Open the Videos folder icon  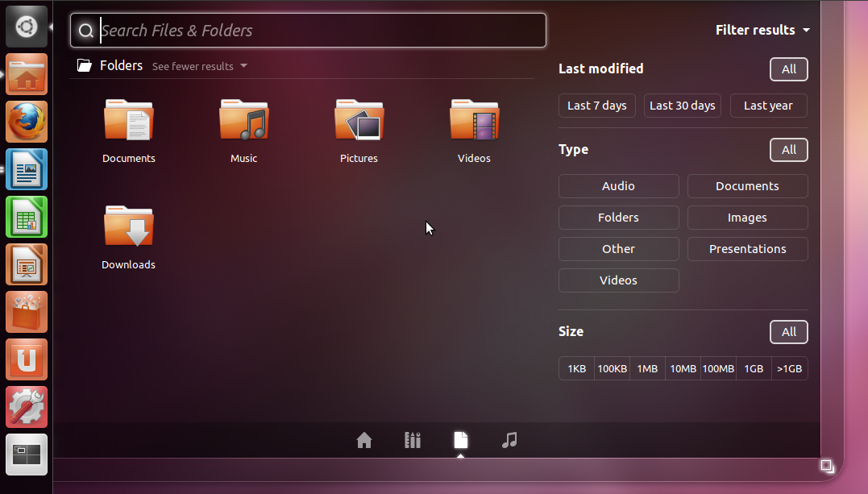474,121
